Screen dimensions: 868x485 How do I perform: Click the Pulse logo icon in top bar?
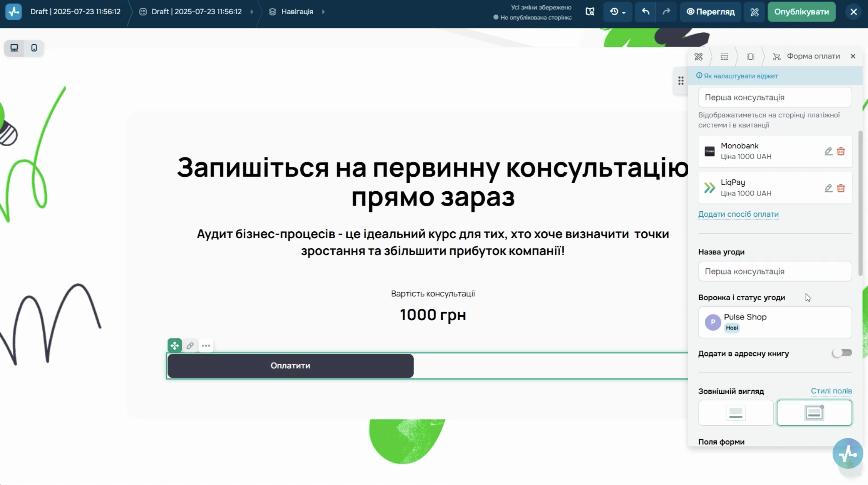[x=14, y=12]
